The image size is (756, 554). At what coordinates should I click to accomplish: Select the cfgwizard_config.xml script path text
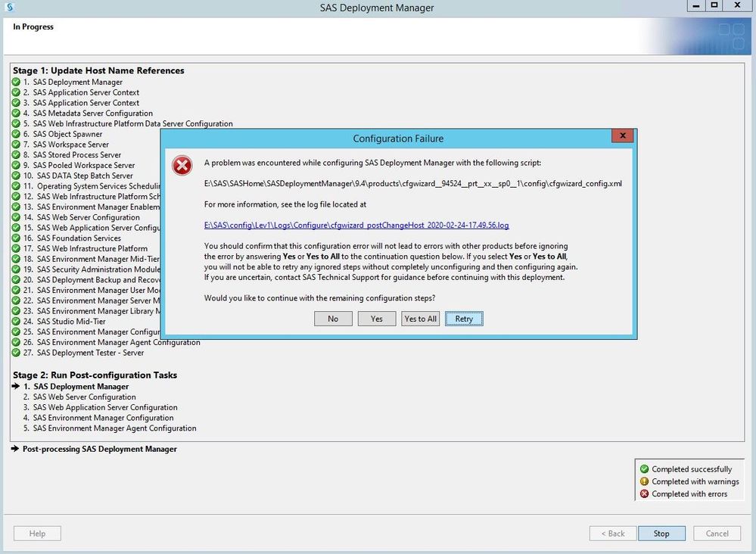pyautogui.click(x=412, y=184)
